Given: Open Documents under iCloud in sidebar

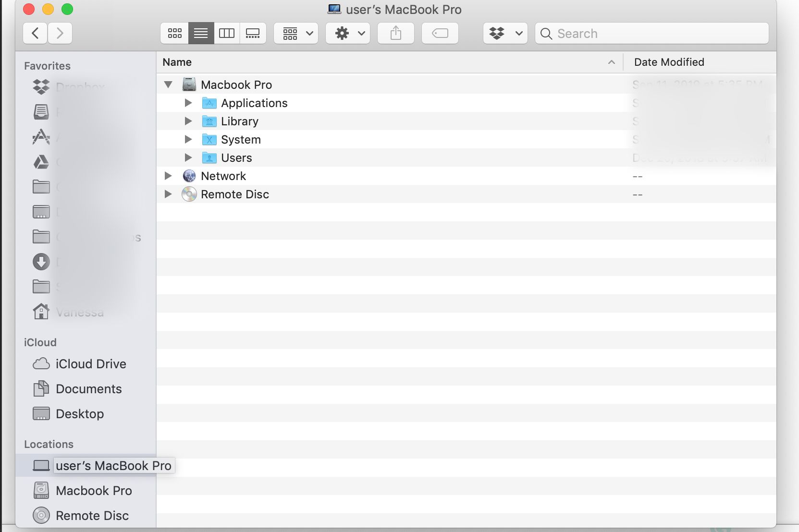Looking at the screenshot, I should [x=86, y=388].
